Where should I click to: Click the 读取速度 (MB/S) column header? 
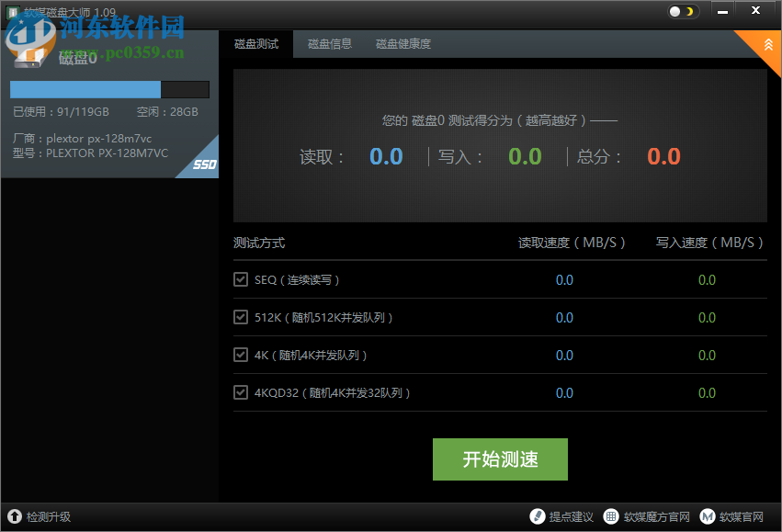[572, 243]
